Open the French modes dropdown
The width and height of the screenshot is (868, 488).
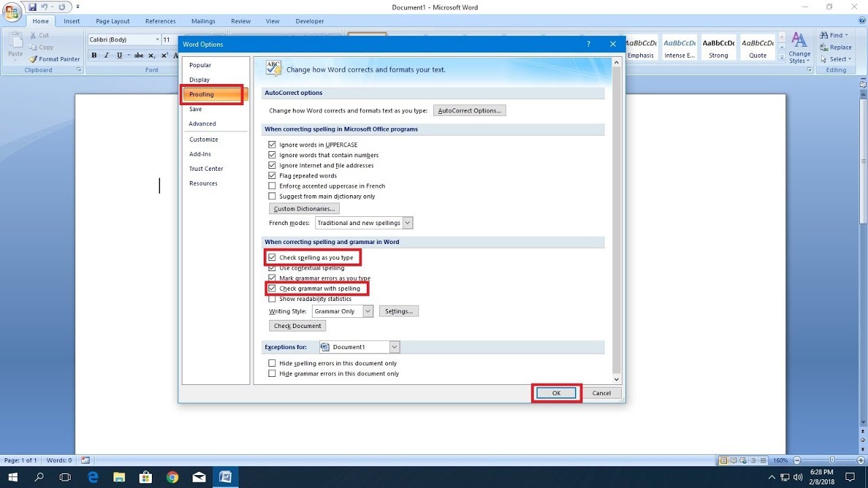point(407,223)
